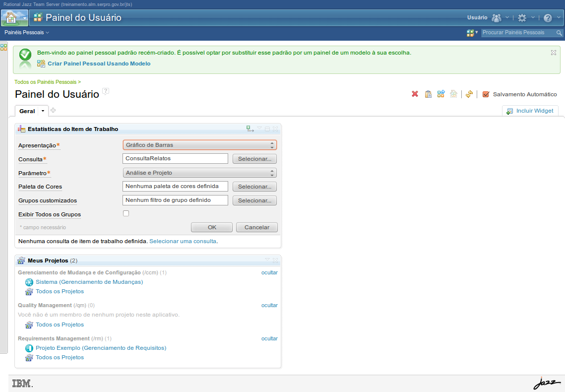Open the Meus Projetos widget menu triangle
Viewport: 565px width, 392px height.
(267, 260)
